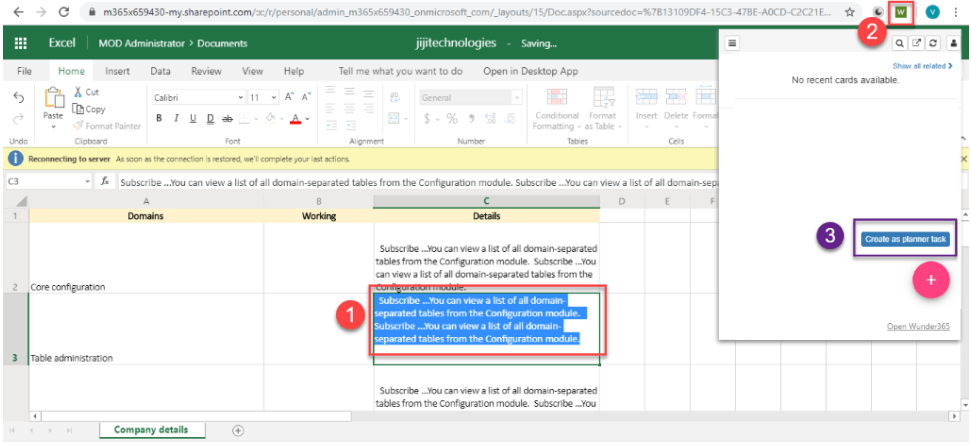Click the Wunder365 extension icon in Chrome
Viewport: 971px width, 443px height.
(902, 12)
